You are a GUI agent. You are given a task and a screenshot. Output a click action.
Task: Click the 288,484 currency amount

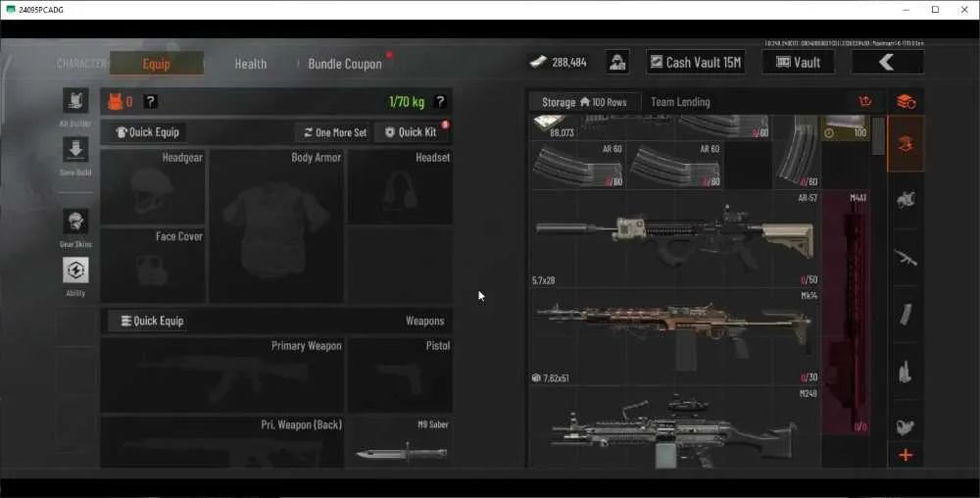(569, 63)
